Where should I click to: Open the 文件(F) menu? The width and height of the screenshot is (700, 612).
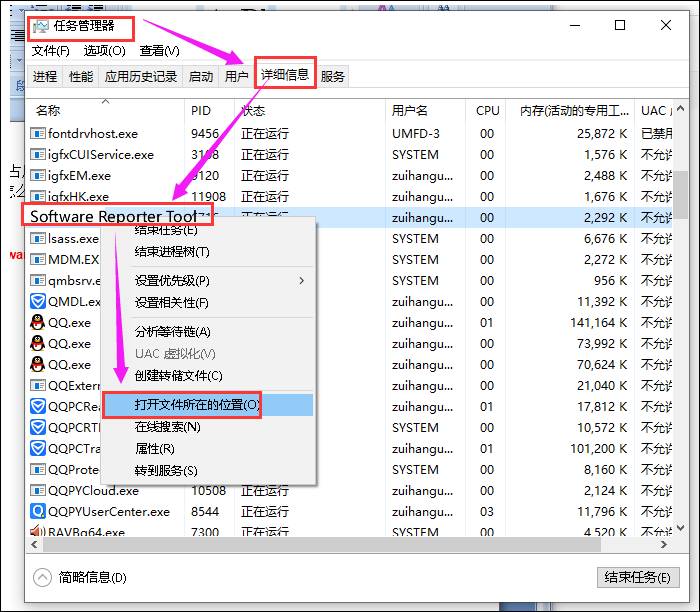coord(50,51)
